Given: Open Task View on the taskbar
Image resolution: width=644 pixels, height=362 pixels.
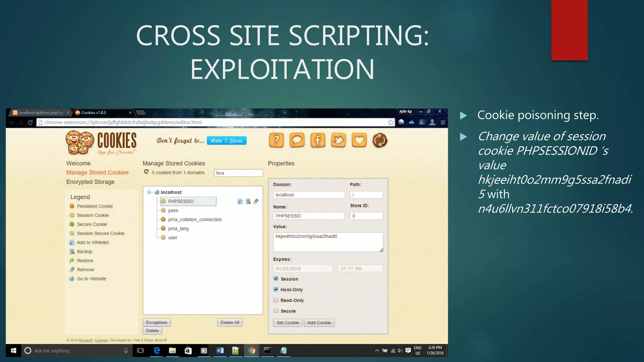Looking at the screenshot, I should 141,351.
